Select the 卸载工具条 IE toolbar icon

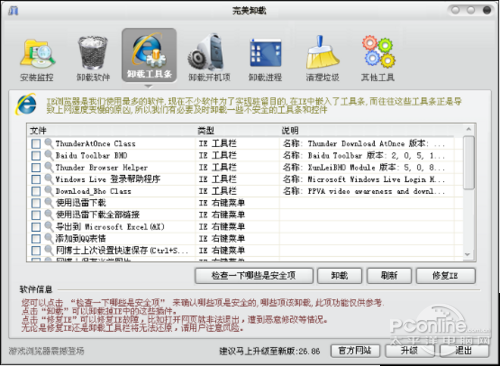(x=149, y=55)
